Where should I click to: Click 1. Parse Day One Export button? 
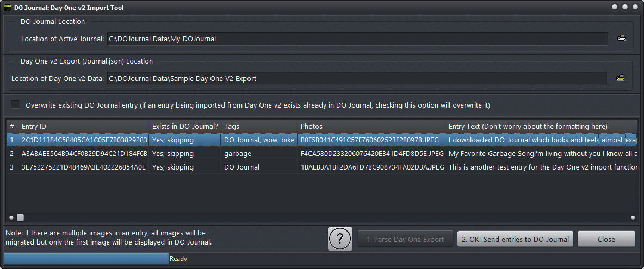(x=405, y=239)
